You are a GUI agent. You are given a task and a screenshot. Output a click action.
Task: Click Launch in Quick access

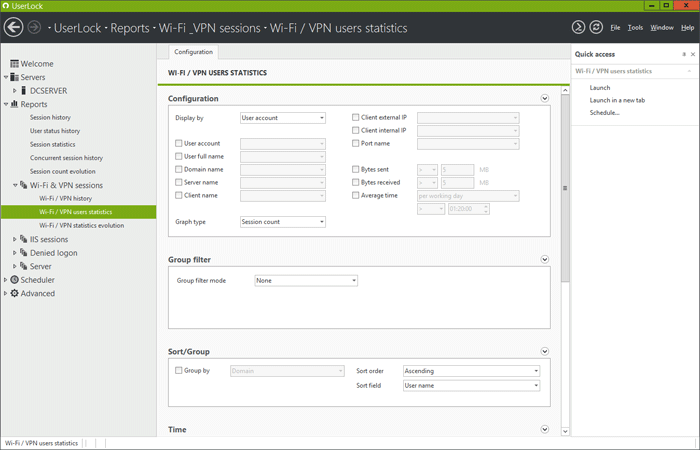pyautogui.click(x=600, y=88)
